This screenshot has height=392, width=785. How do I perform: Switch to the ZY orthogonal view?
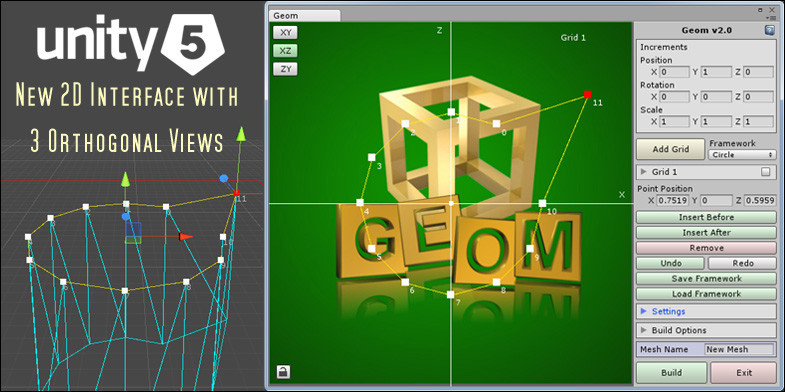285,69
